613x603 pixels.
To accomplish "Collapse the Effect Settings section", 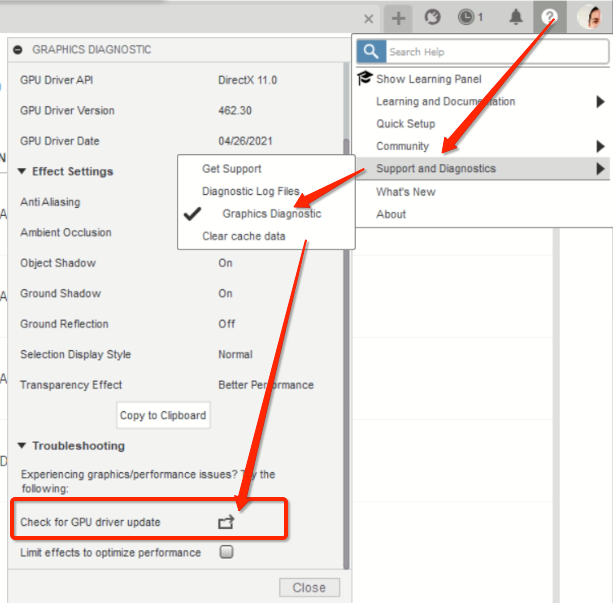I will pos(22,171).
